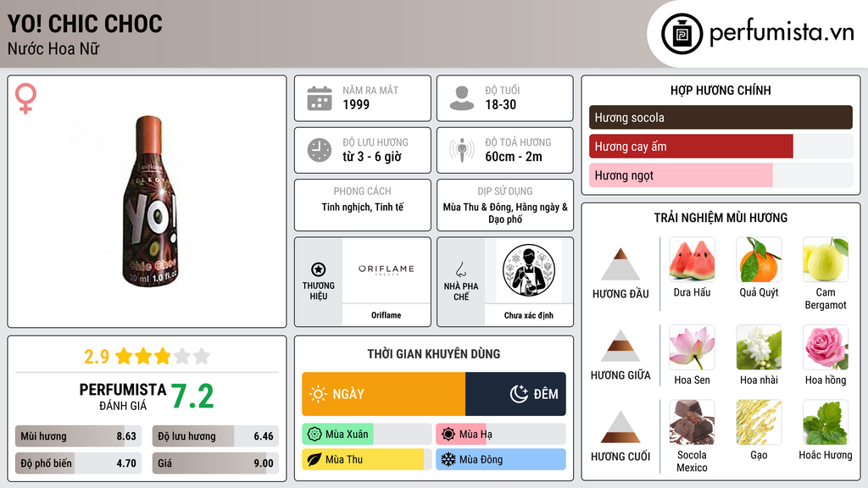Click the Mùi hương 8.63 rating bar

79,436
